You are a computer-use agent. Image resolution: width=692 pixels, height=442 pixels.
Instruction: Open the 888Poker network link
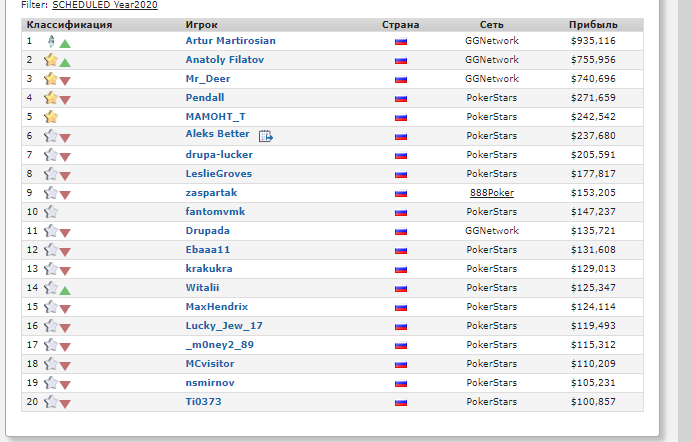492,193
